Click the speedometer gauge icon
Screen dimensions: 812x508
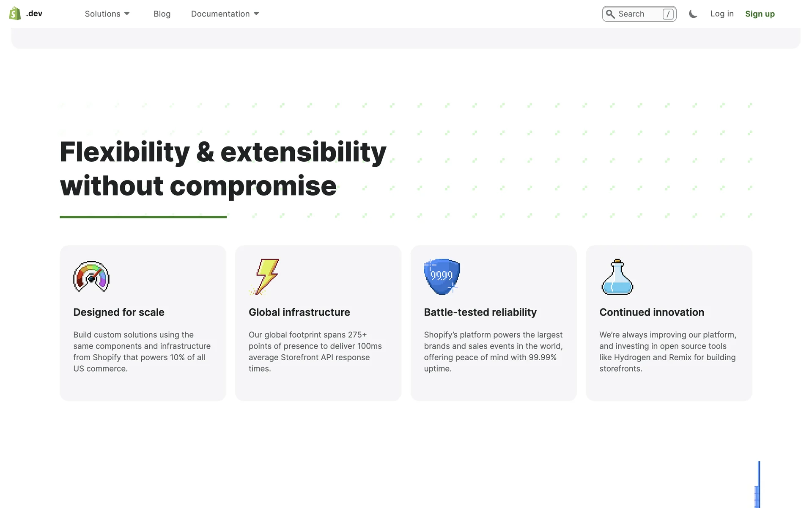tap(91, 276)
